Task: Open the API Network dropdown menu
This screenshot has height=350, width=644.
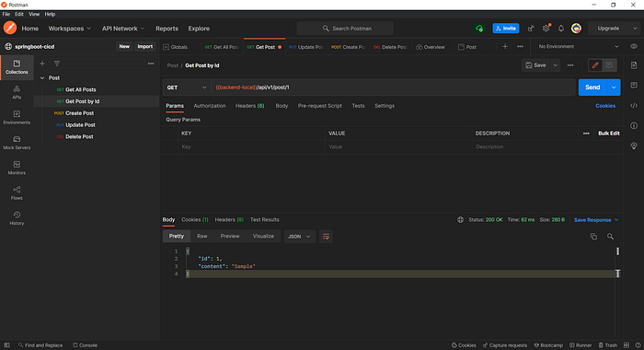Action: (x=123, y=29)
